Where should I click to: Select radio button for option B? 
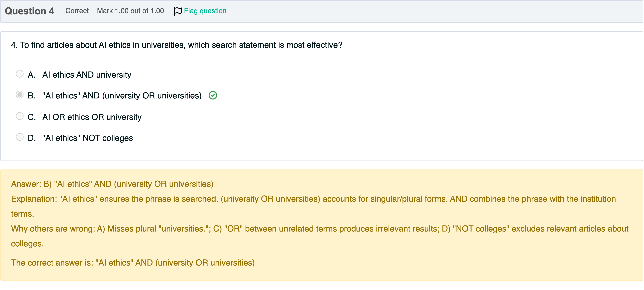click(20, 95)
